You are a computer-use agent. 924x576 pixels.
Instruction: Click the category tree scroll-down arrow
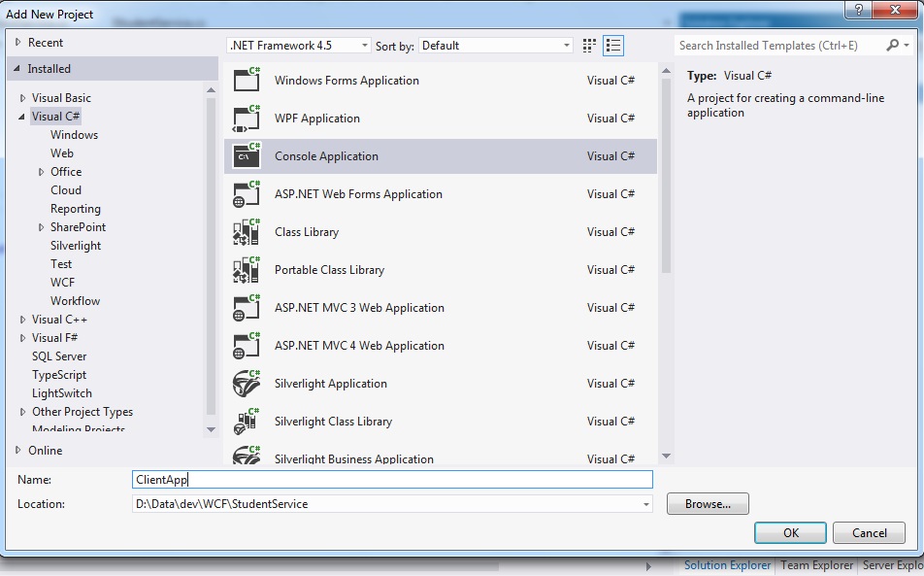pyautogui.click(x=211, y=429)
